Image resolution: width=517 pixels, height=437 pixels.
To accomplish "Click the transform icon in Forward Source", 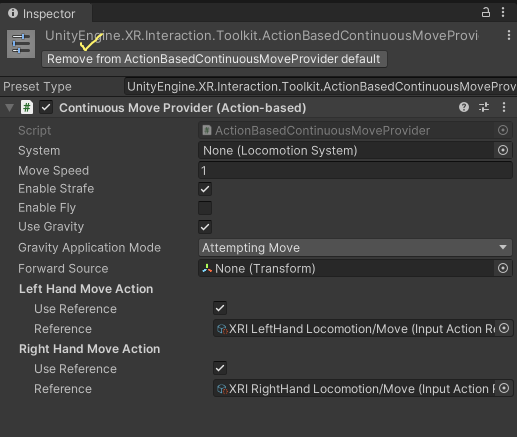I will (207, 268).
